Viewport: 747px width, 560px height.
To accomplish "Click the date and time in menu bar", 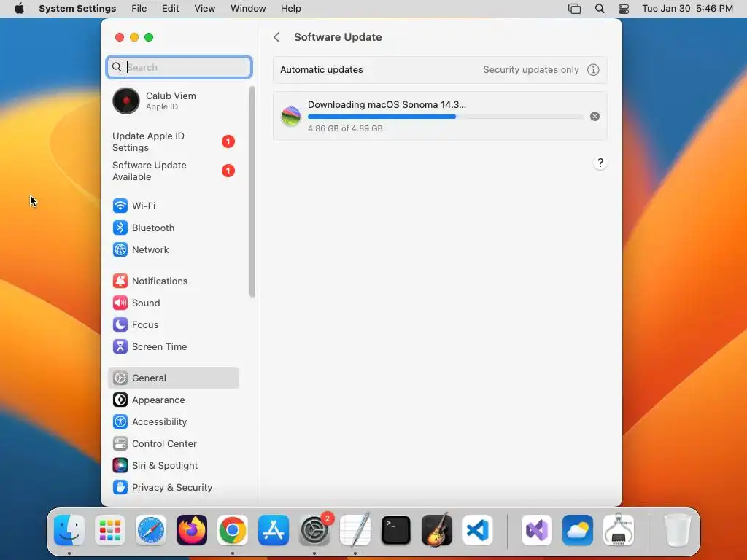I will (687, 9).
